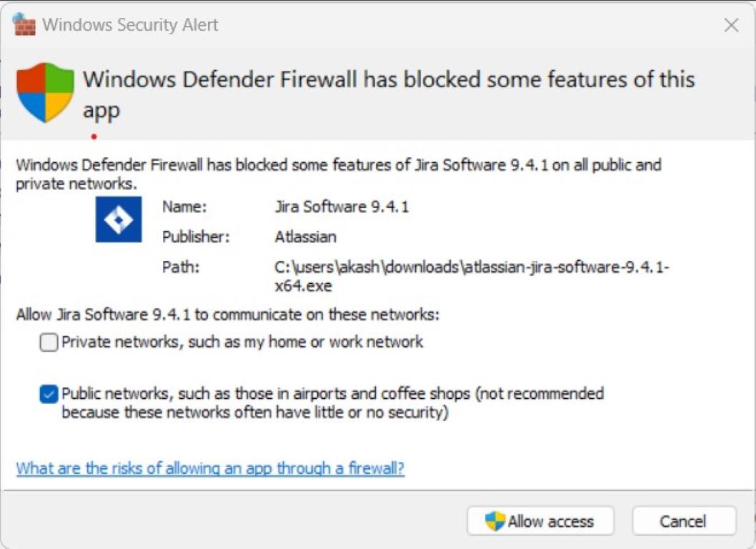Click the Public networks description label
Image resolution: width=756 pixels, height=549 pixels.
332,403
